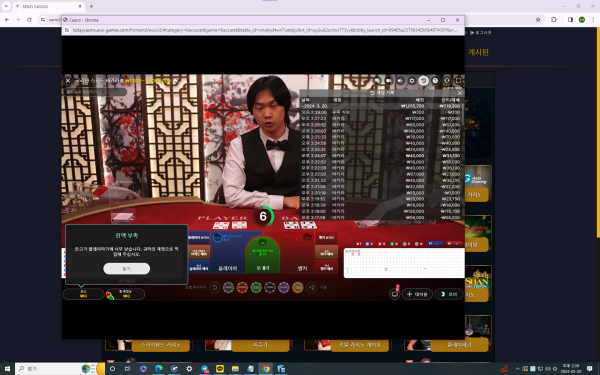This screenshot has width=600, height=375.
Task: Open the help question mark icon
Action: tap(435, 80)
